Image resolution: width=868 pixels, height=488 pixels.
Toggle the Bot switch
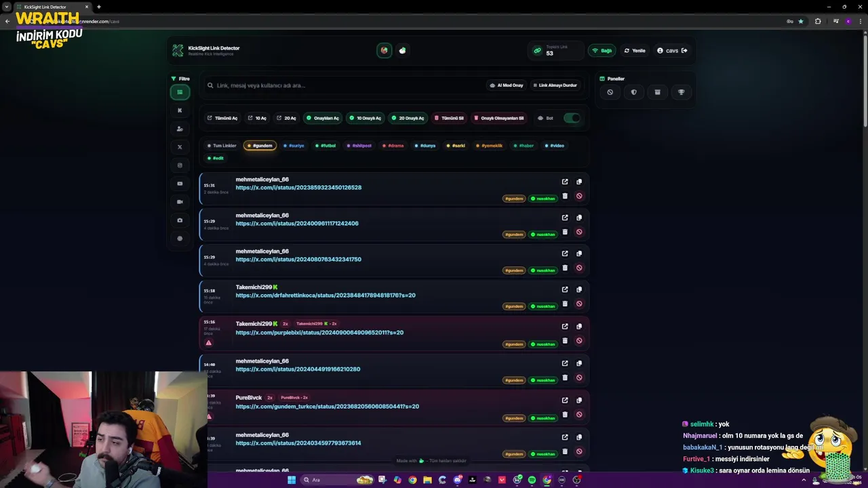click(572, 118)
